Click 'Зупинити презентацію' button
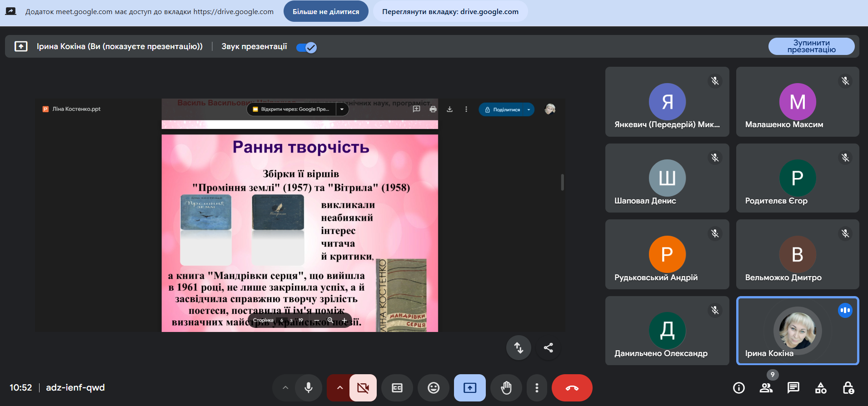The image size is (868, 406). [x=811, y=46]
